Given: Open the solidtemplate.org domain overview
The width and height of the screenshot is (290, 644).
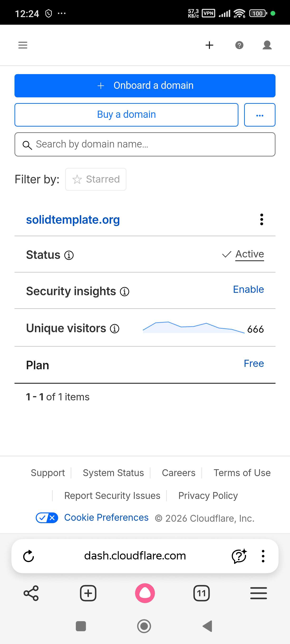Looking at the screenshot, I should 73,220.
